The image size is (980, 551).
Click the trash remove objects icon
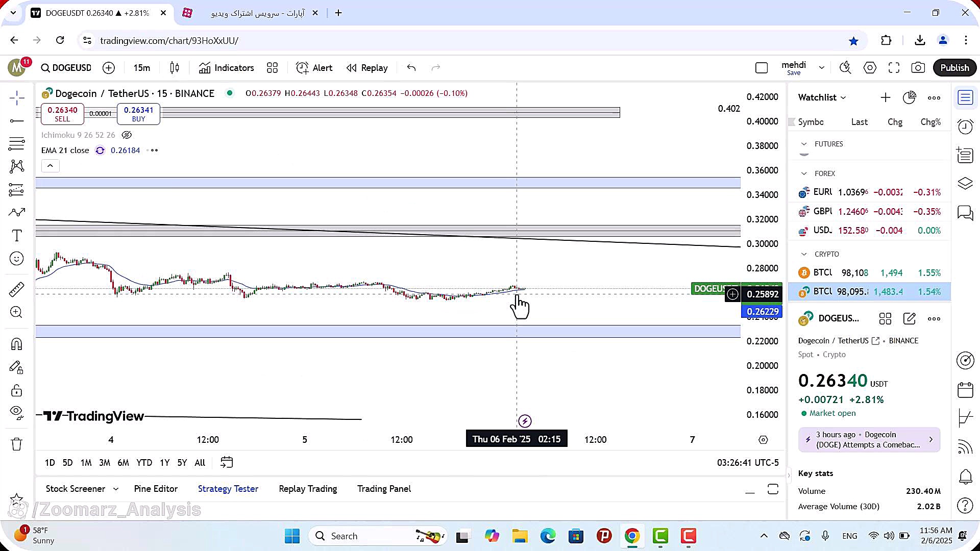click(x=16, y=444)
